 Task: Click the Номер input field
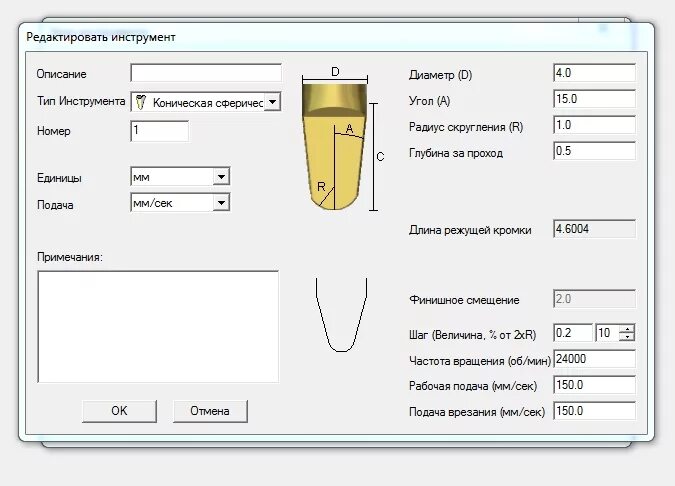click(x=159, y=131)
